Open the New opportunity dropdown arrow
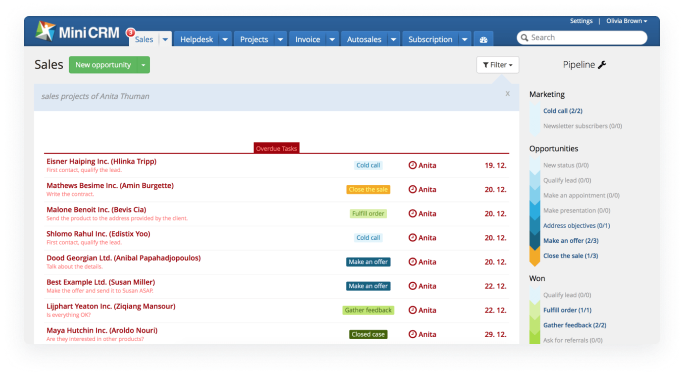Image resolution: width=684 pixels, height=376 pixels. 143,65
